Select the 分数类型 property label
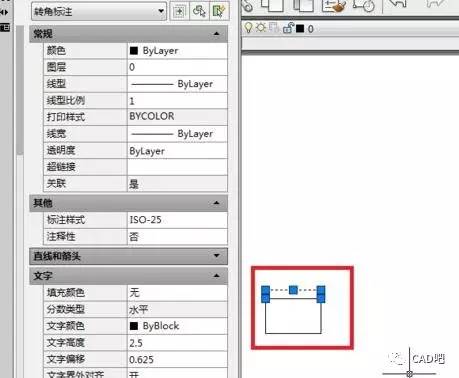The height and width of the screenshot is (378, 459). 66,309
